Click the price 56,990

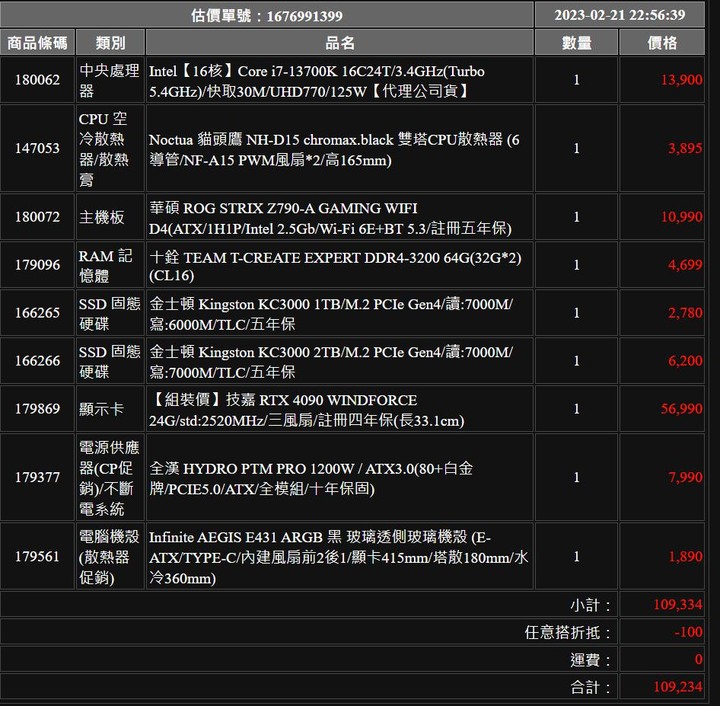point(681,409)
